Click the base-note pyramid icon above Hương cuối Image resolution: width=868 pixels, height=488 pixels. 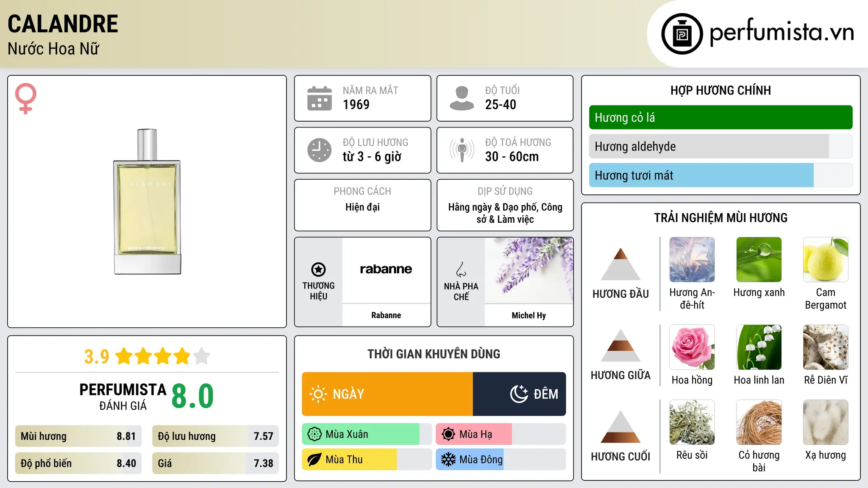(x=620, y=427)
